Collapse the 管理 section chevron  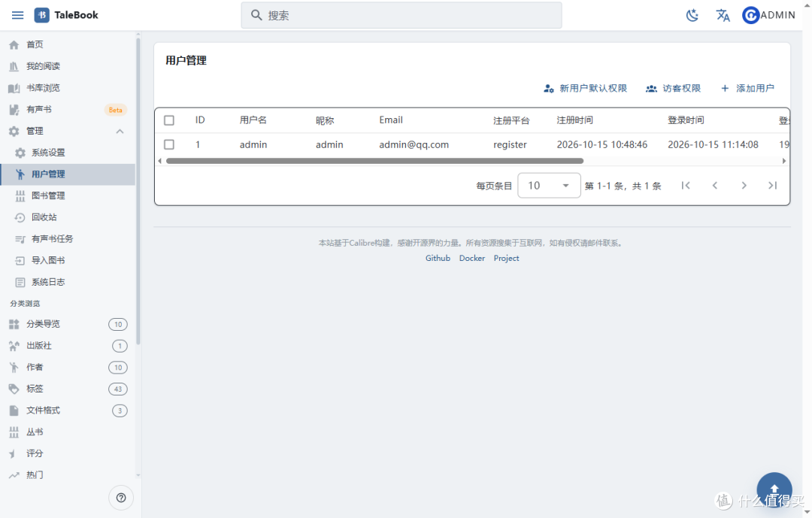[120, 131]
